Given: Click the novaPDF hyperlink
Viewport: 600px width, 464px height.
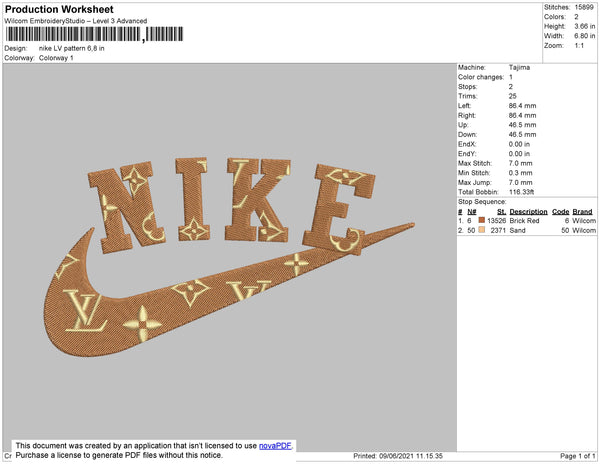Looking at the screenshot, I should 275,446.
